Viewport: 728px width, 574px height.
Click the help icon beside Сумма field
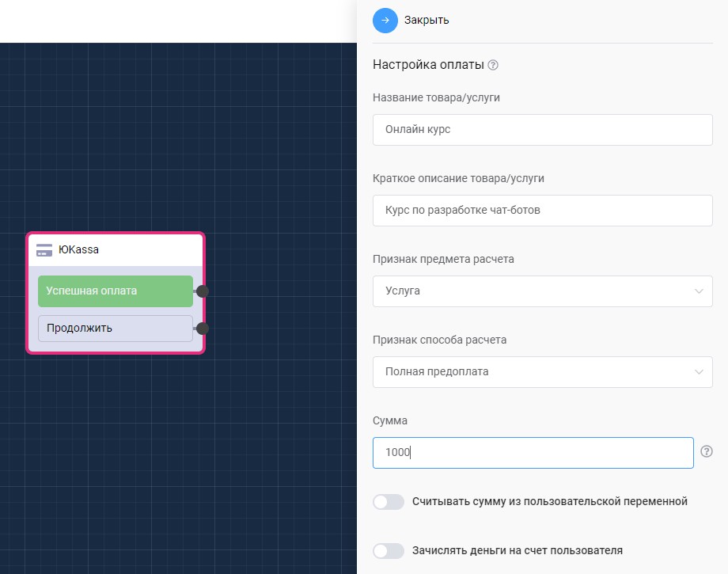(707, 452)
